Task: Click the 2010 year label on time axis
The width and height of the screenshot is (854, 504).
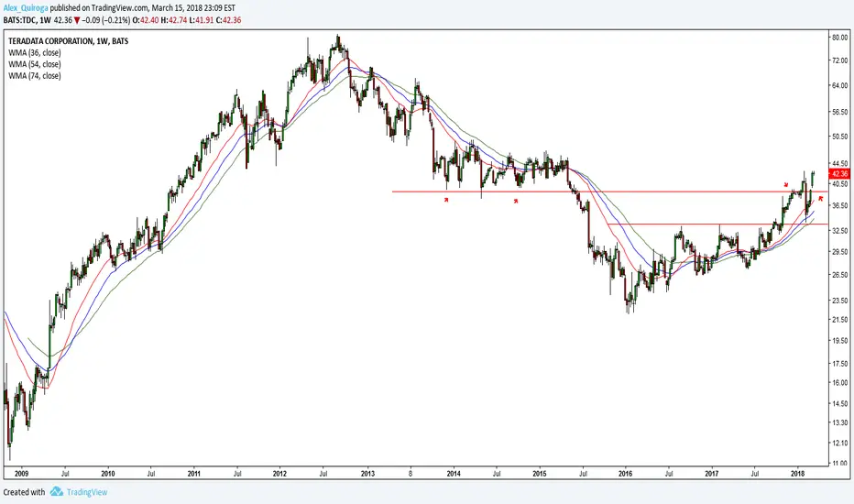Action: (x=108, y=474)
